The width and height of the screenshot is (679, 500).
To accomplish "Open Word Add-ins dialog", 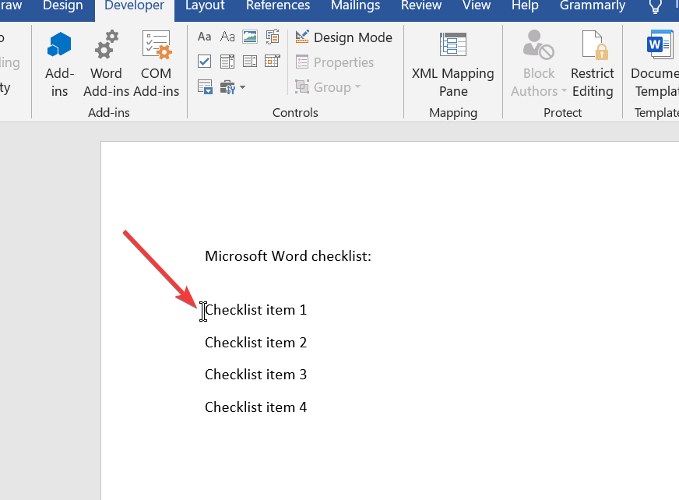I will (106, 64).
